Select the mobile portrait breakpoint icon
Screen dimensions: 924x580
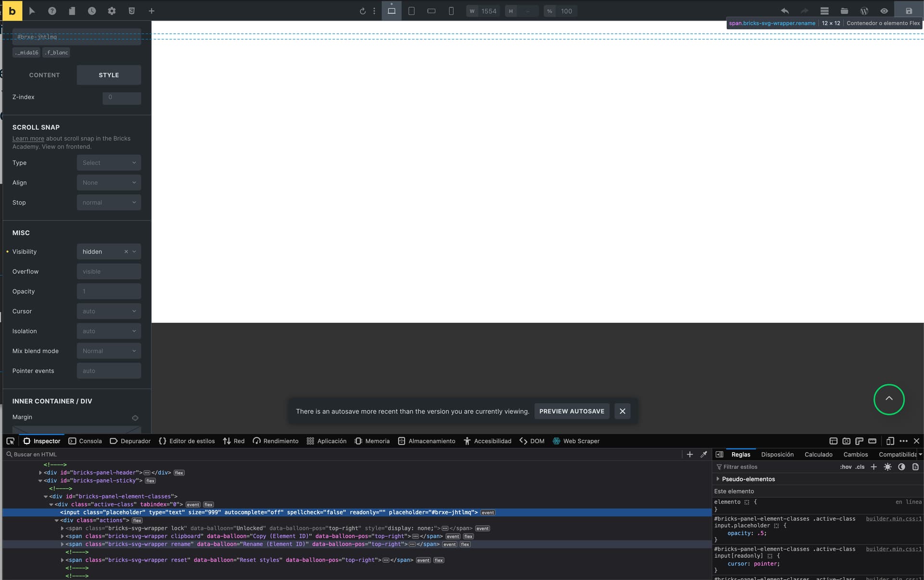(x=451, y=11)
